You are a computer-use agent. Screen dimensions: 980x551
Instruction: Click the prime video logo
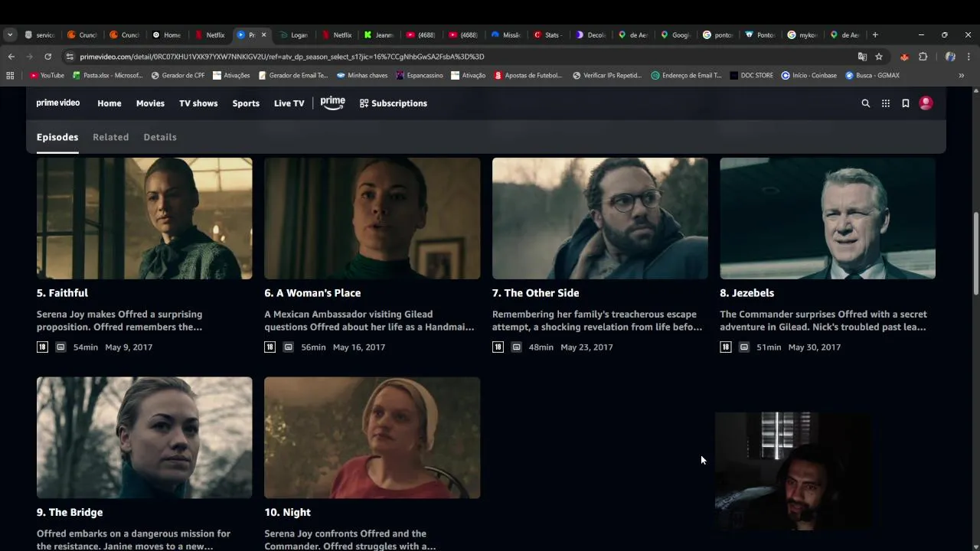58,103
